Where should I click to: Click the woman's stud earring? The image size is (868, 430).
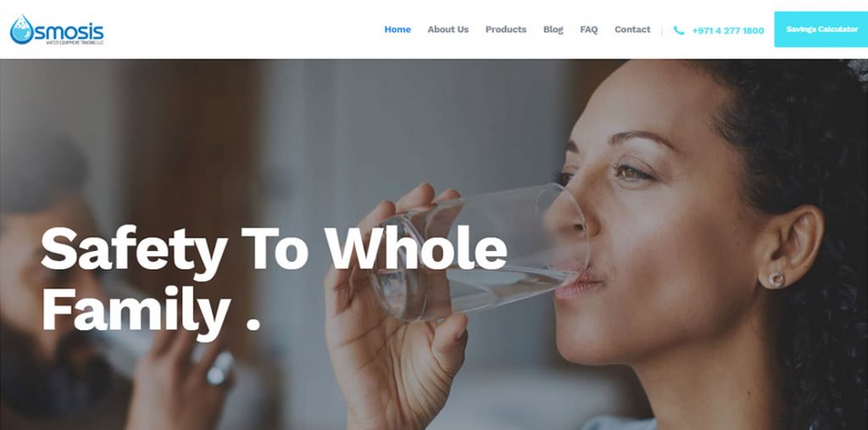[776, 279]
